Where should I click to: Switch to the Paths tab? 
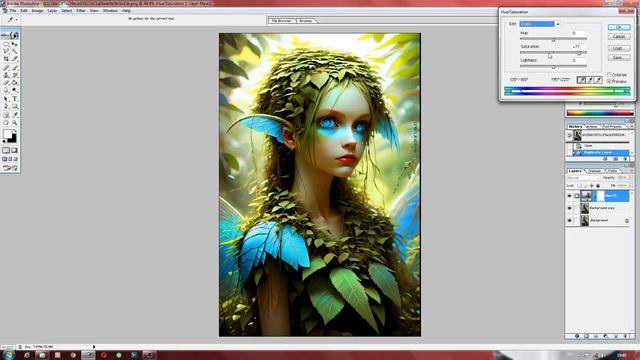click(x=612, y=171)
